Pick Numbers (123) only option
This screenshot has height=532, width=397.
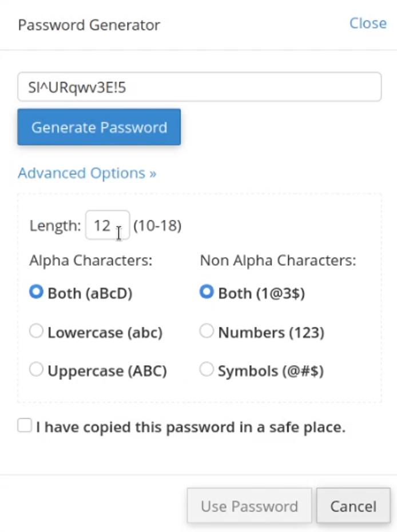(207, 331)
